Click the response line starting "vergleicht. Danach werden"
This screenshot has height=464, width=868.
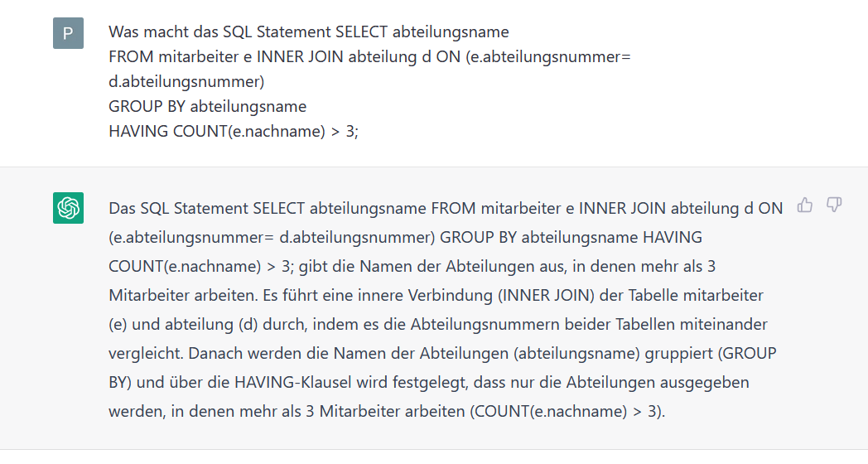[x=442, y=353]
